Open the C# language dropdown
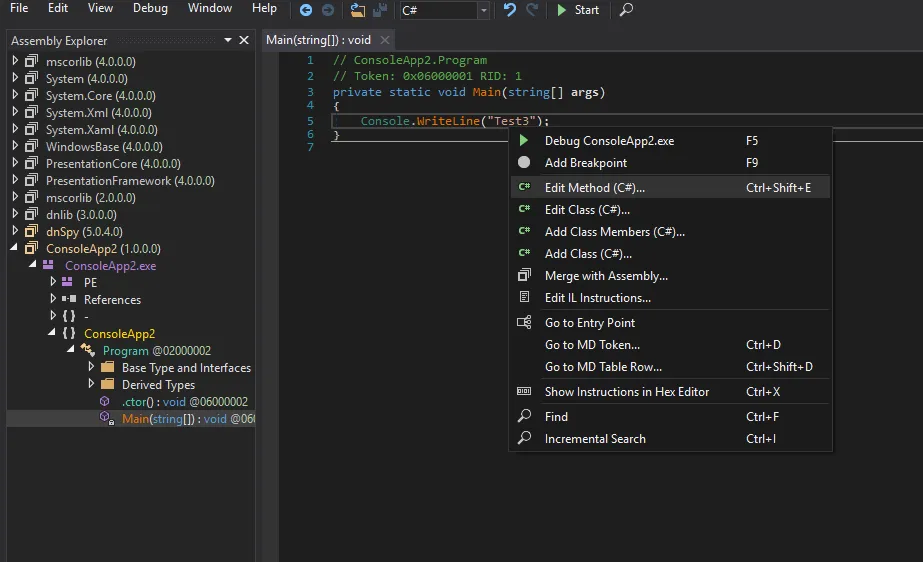The height and width of the screenshot is (562, 923). coord(484,10)
